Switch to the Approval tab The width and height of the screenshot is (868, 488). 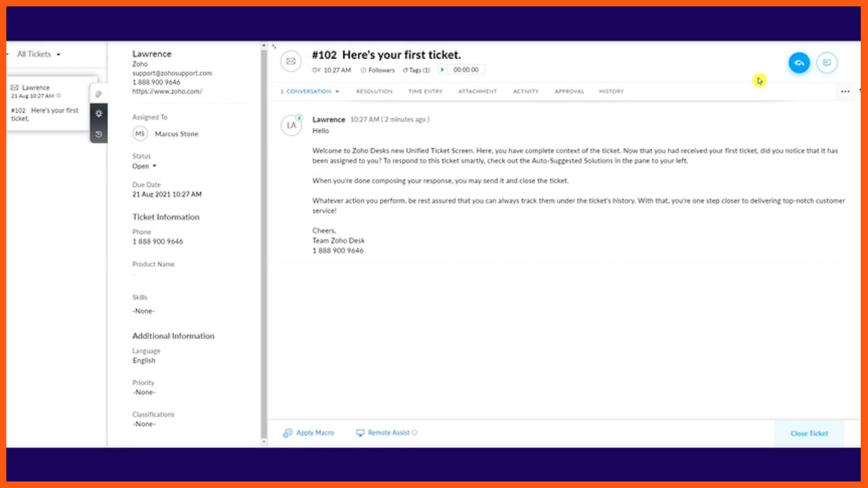(x=569, y=92)
